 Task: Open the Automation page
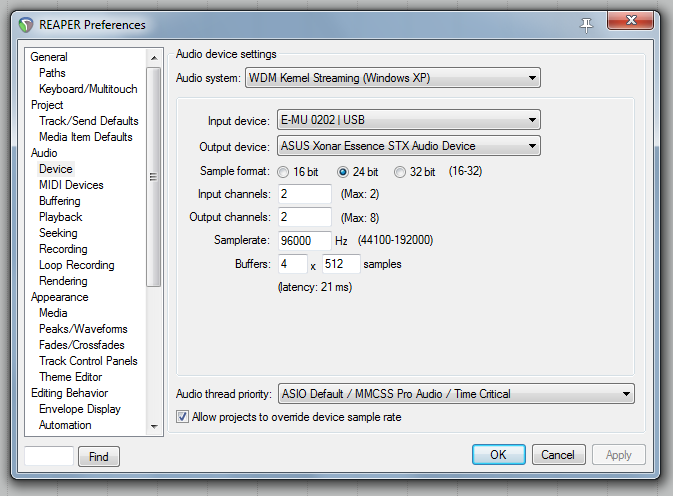point(65,425)
